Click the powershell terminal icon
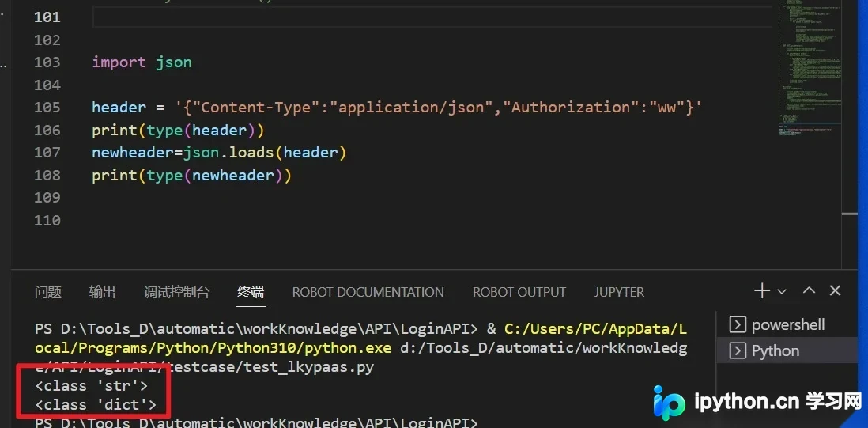Image resolution: width=868 pixels, height=428 pixels. [738, 324]
